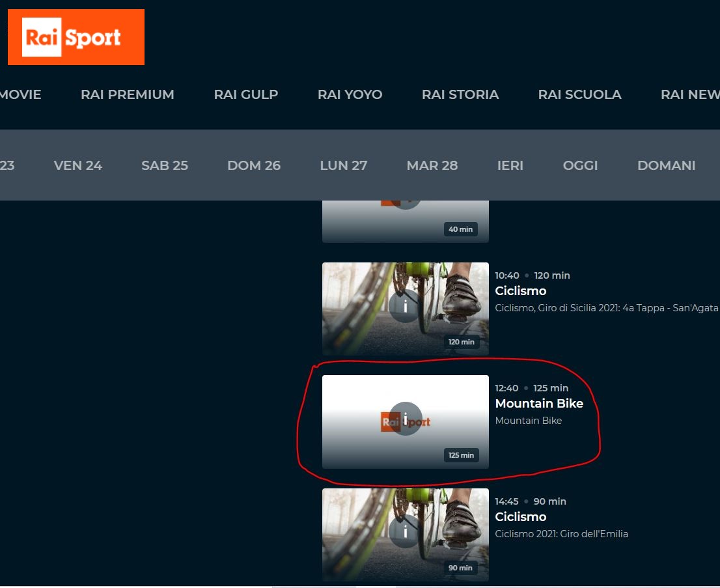Open info icon on 10:40 Ciclismo thumbnail
720x588 pixels.
tap(405, 306)
